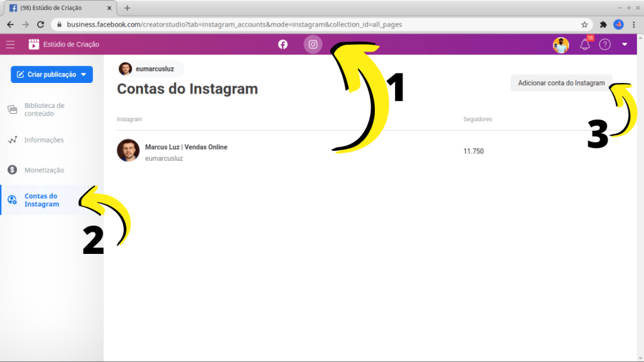Click the Contas do Instagram sidebar icon
Screen dimensions: 644x362
pos(13,200)
